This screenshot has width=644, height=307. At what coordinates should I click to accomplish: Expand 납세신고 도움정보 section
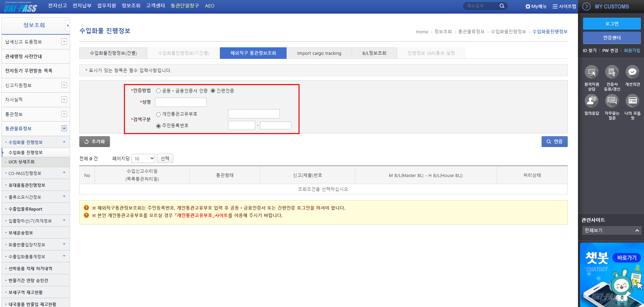[x=64, y=42]
